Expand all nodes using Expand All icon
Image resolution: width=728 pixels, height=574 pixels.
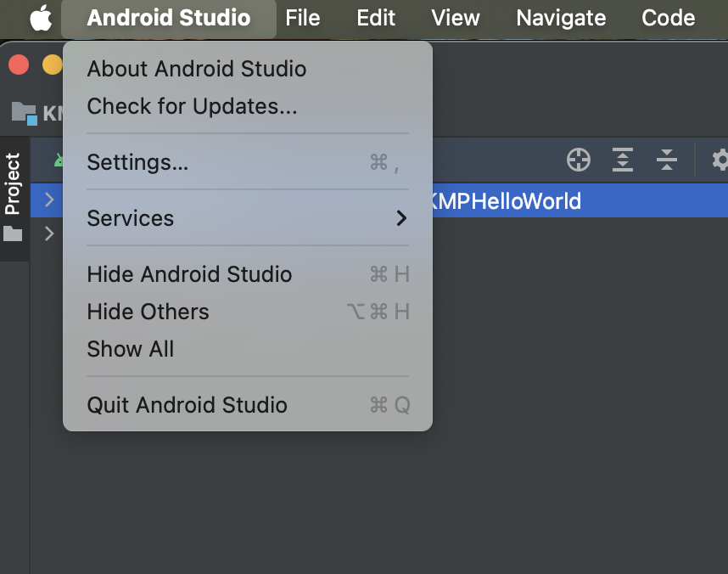(x=622, y=160)
